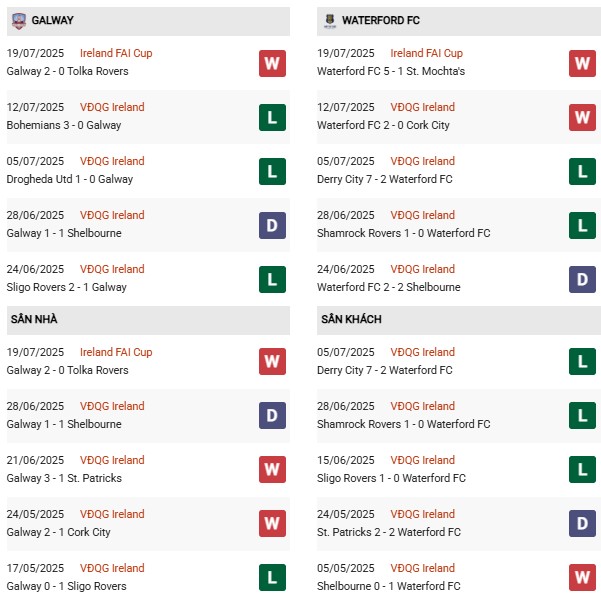Open Ireland FAI Cup link under Galway

(x=116, y=53)
